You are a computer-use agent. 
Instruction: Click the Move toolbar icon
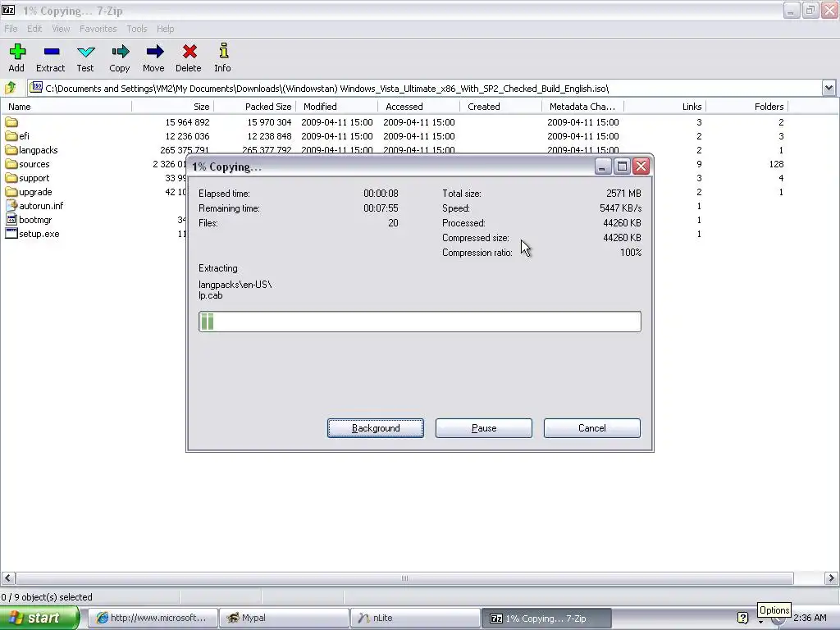click(x=154, y=52)
